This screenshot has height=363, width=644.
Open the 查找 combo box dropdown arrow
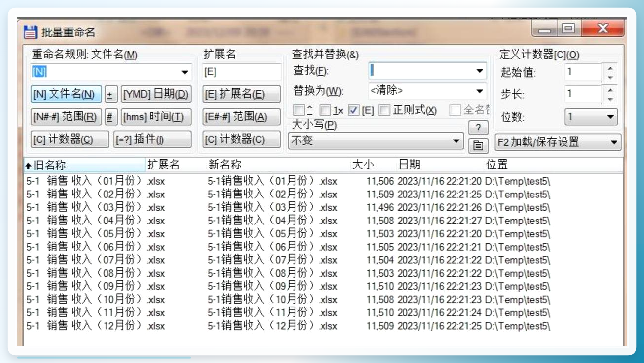point(480,71)
